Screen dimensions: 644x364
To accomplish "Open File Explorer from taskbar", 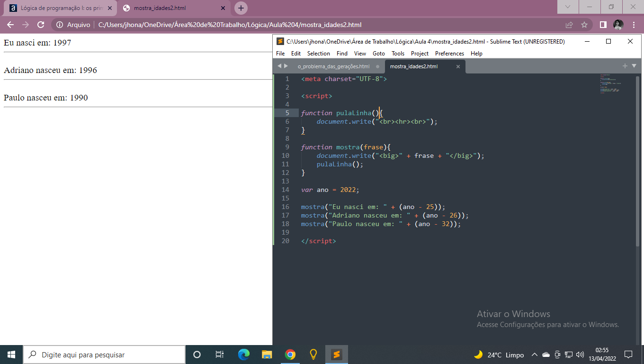I will [x=267, y=355].
